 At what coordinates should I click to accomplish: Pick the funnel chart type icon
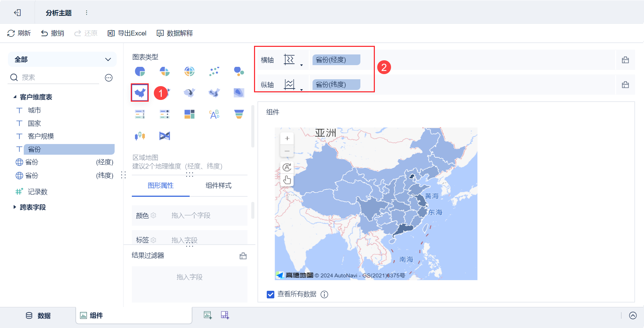(x=239, y=114)
